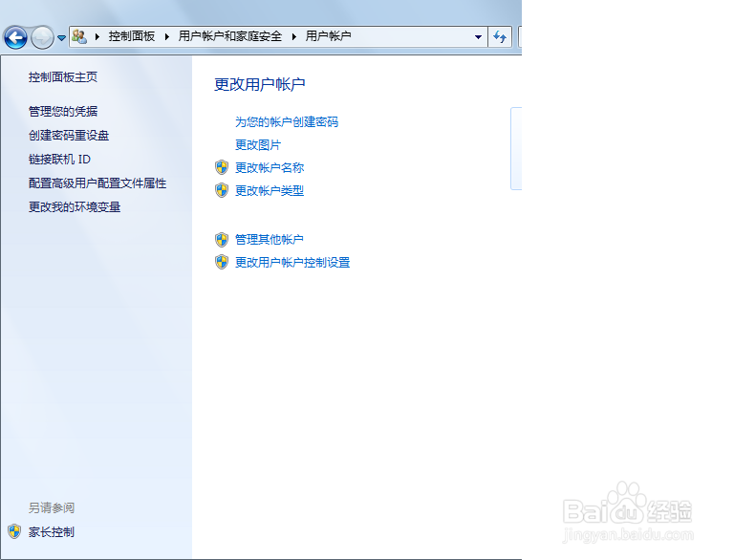Expand the arrow before 控制面板 breadcrumb
The image size is (734, 560).
tap(97, 36)
